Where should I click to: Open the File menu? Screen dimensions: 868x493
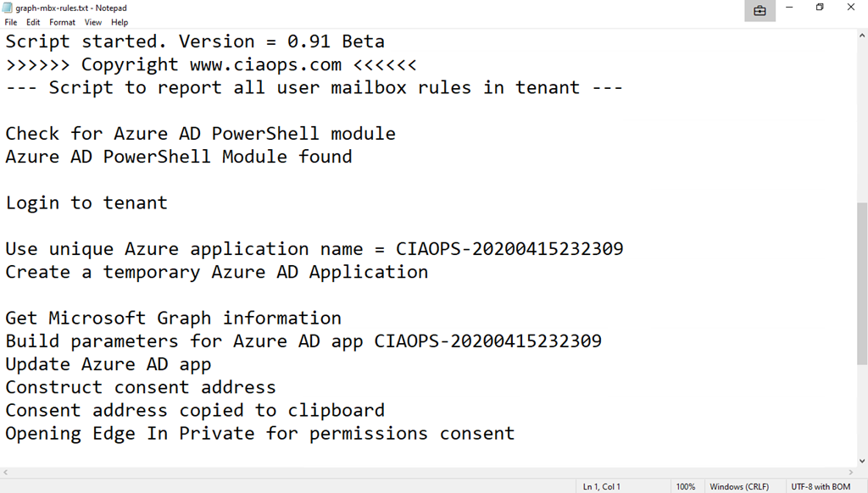click(11, 22)
